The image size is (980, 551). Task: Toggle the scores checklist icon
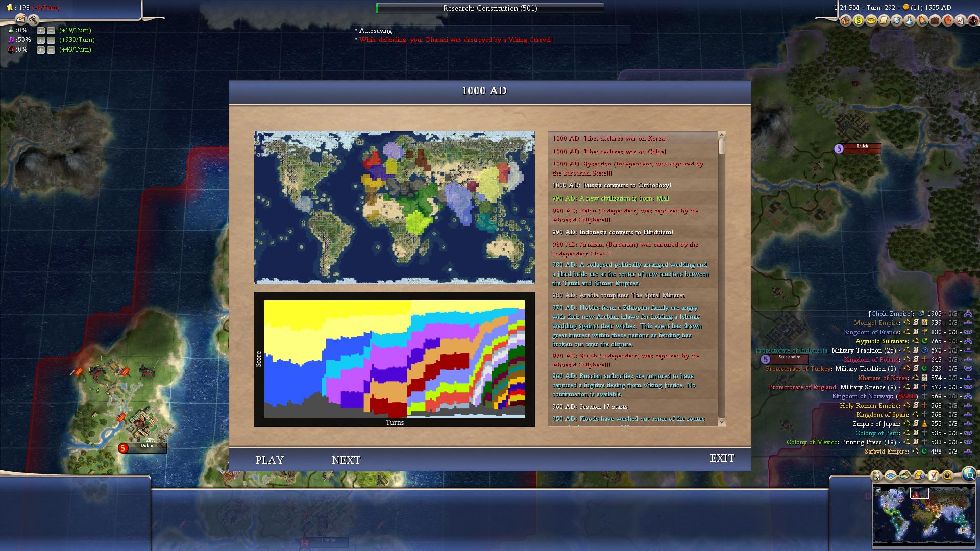pyautogui.click(x=934, y=476)
